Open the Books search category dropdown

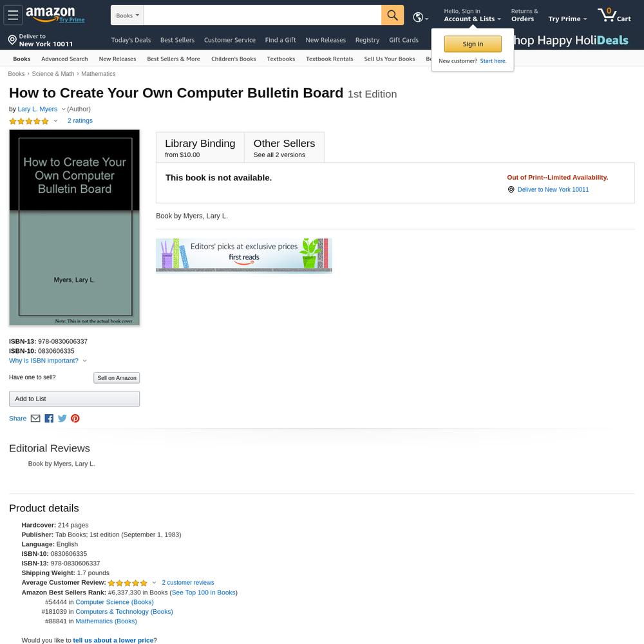(x=128, y=15)
